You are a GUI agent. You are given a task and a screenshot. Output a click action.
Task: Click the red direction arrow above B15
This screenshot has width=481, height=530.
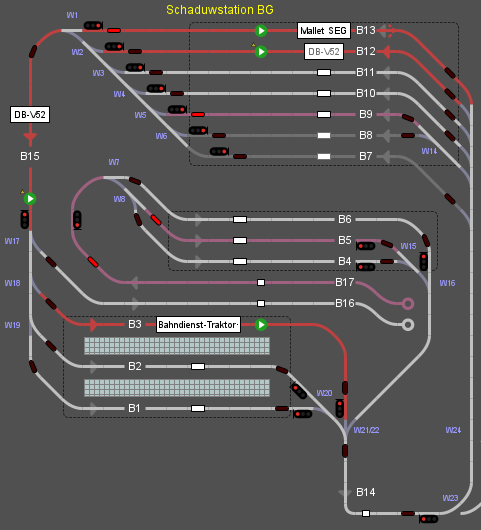tap(30, 137)
